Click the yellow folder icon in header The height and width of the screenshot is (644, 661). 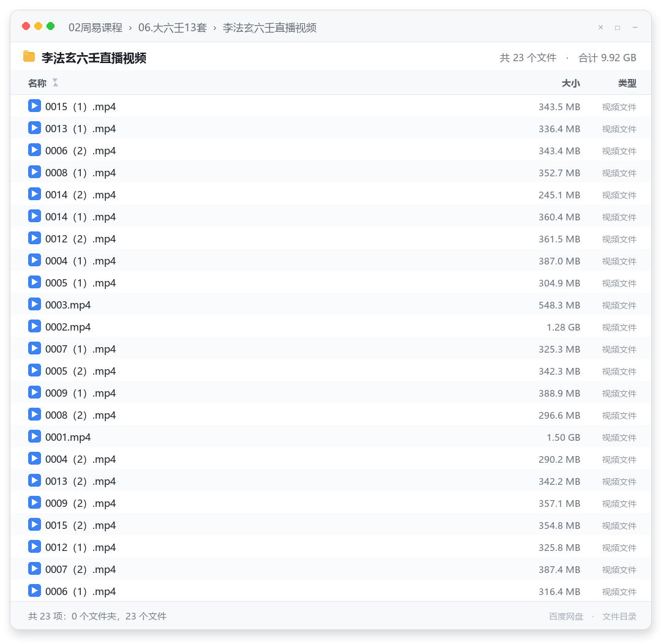pyautogui.click(x=29, y=56)
